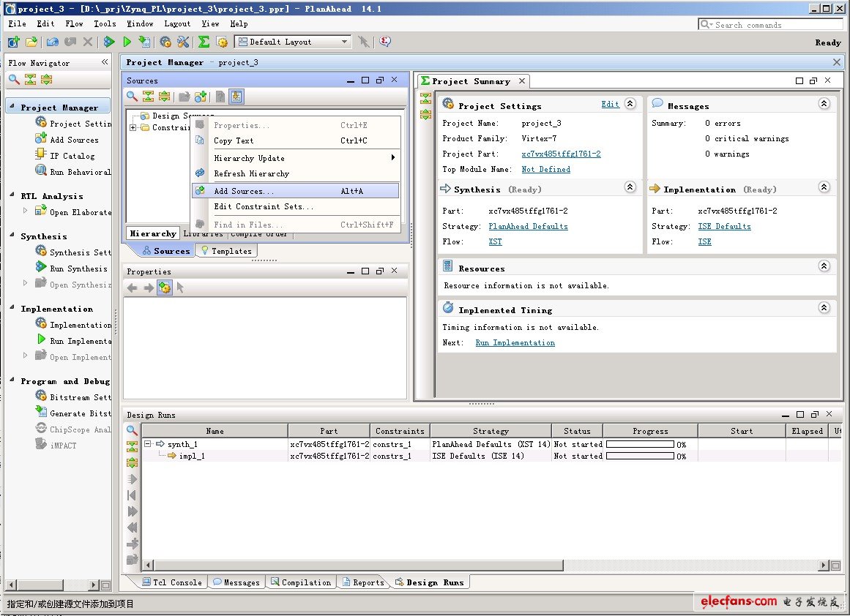
Task: Collapse the Messages section chevron
Action: (x=824, y=105)
